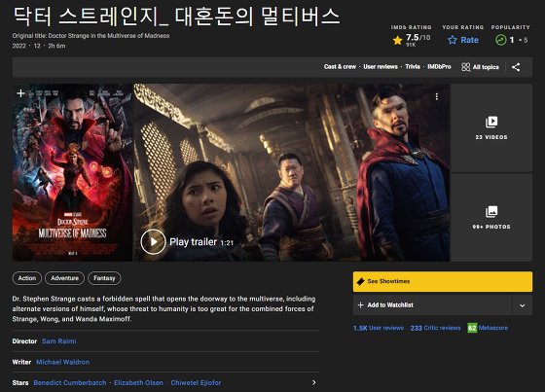
Task: Click the plot summary text
Action: point(163,308)
